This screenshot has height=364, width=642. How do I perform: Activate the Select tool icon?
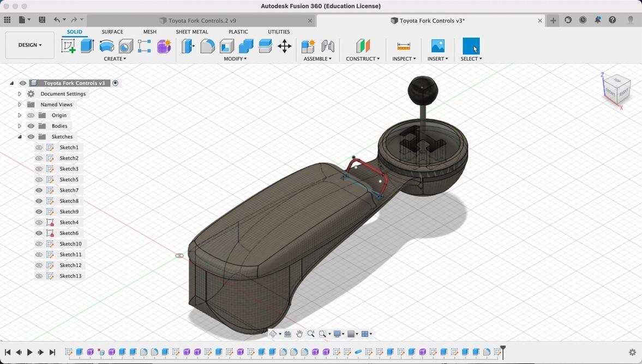pos(471,46)
